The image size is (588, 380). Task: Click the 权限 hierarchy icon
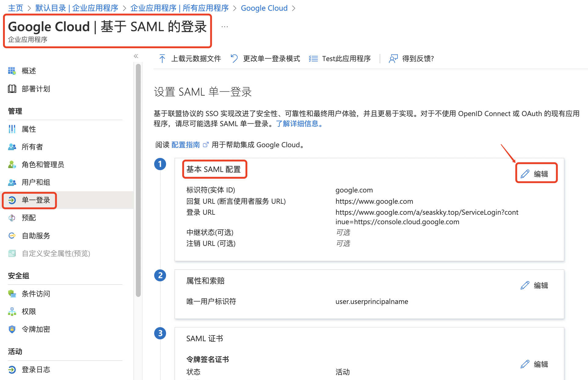pos(12,312)
